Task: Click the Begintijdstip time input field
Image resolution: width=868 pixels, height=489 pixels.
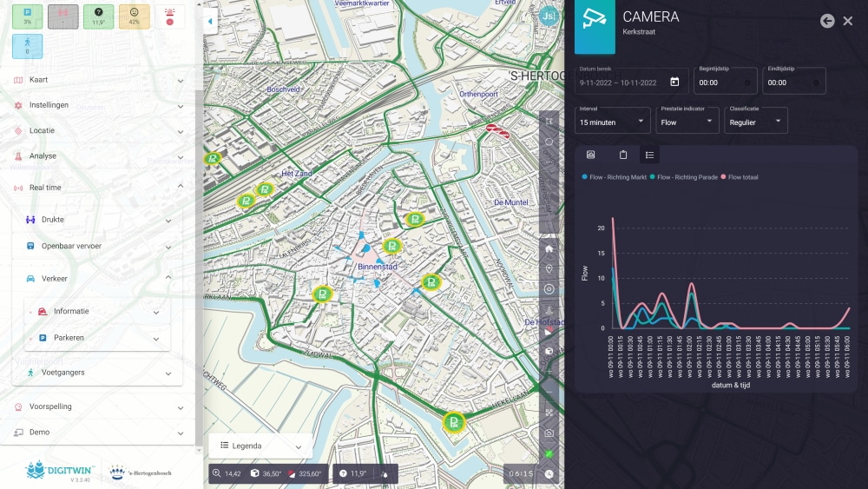Action: click(x=727, y=83)
